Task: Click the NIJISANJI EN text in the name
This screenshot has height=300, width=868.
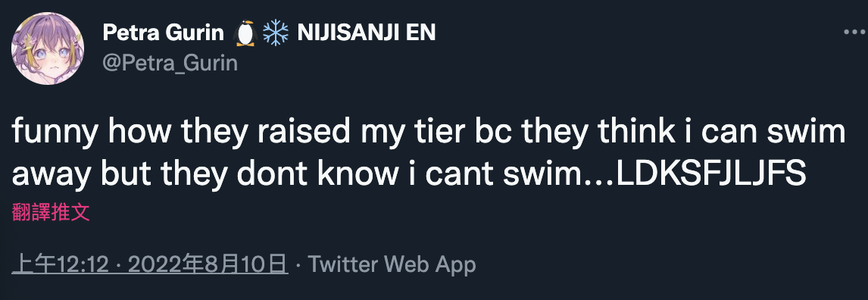Action: 367,33
